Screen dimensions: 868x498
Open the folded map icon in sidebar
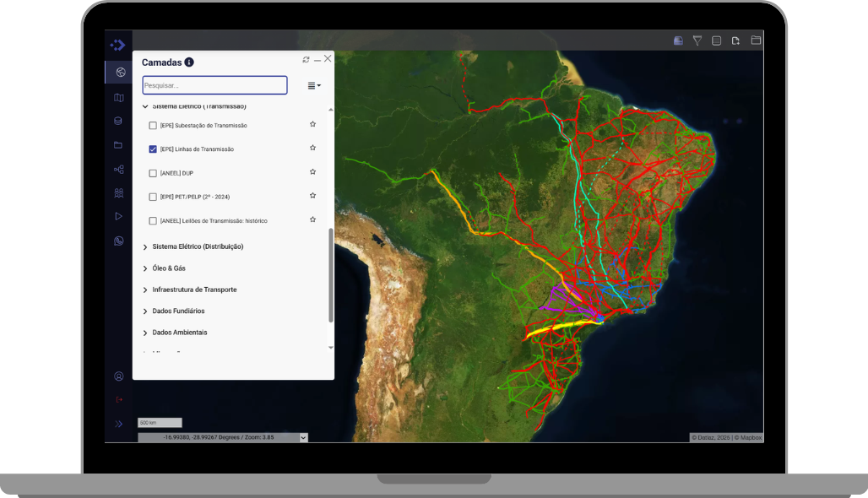click(x=118, y=98)
